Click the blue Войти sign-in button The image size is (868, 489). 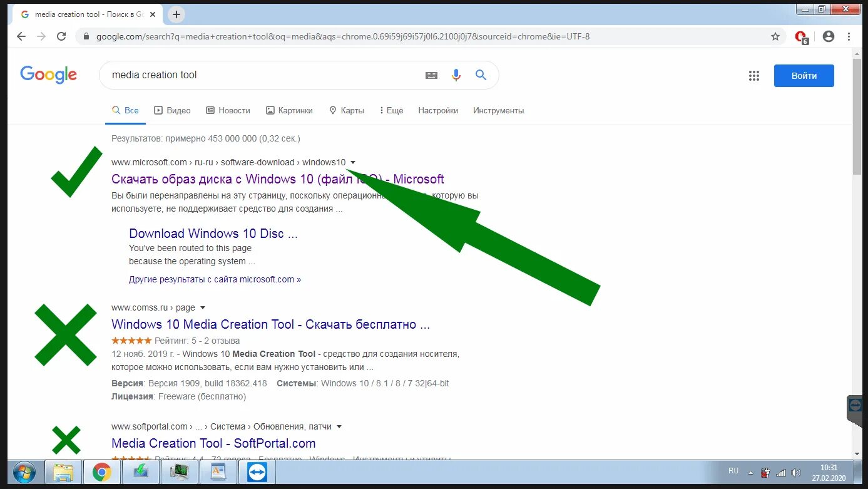[804, 76]
